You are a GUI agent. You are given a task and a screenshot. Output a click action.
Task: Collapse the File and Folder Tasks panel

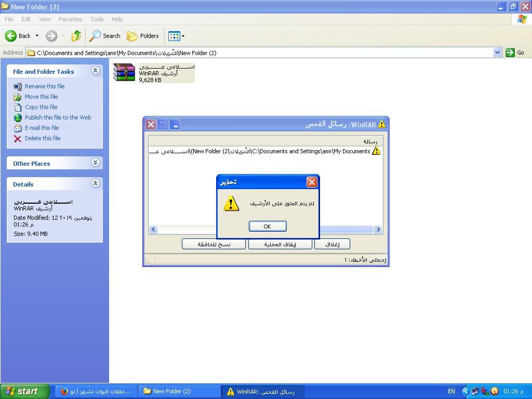tap(96, 71)
